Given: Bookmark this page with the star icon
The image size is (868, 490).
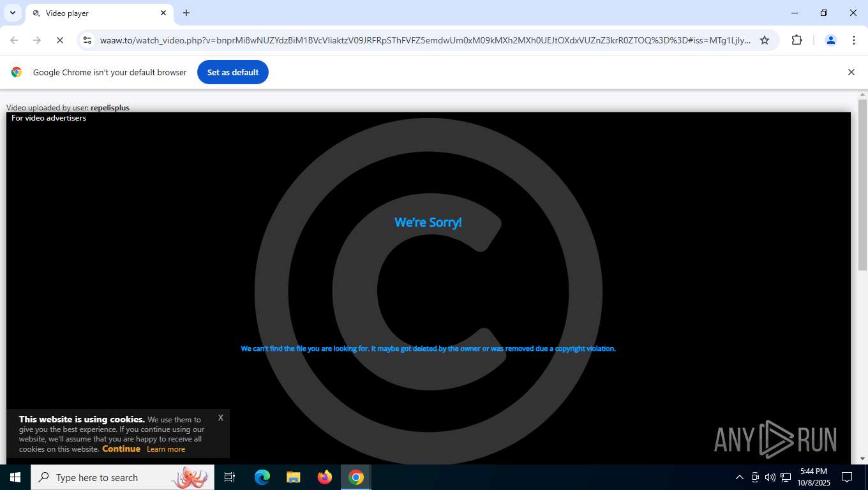Looking at the screenshot, I should pos(765,40).
